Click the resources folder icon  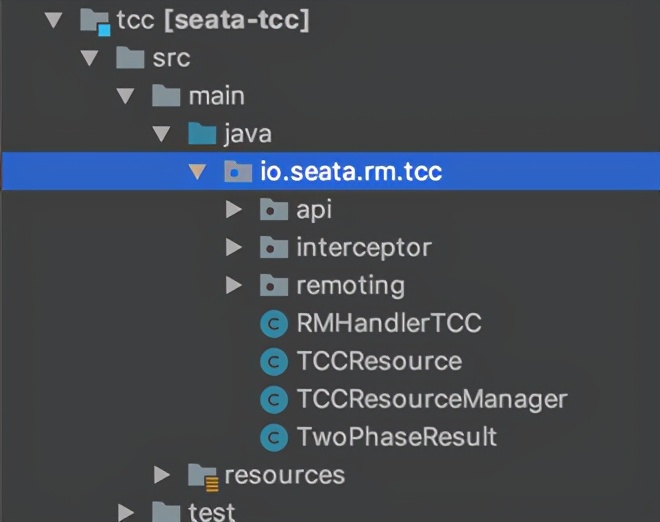point(203,477)
